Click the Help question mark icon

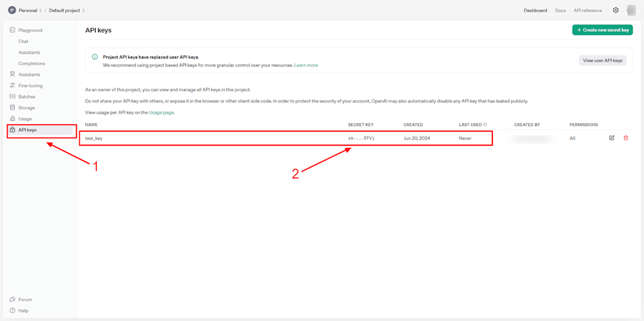(x=13, y=311)
